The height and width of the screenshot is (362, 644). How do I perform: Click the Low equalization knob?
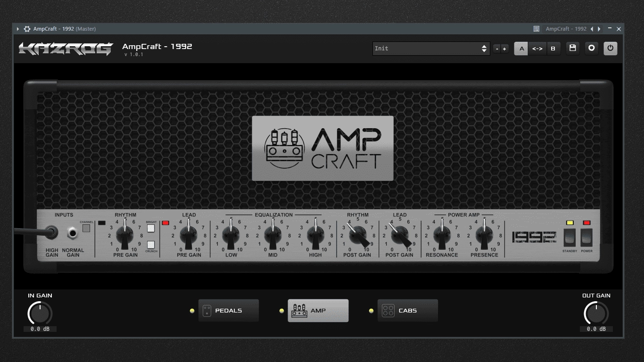tap(231, 235)
